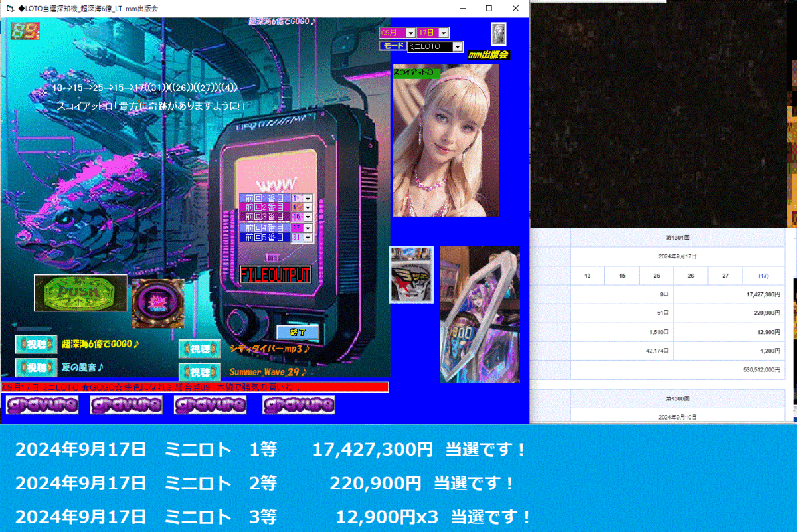Click the small statue portrait icon above mm出版会

[x=499, y=33]
